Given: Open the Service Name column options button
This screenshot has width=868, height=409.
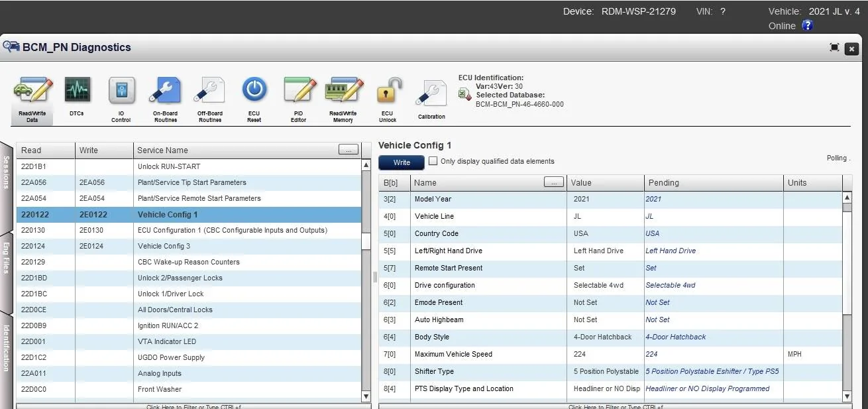Looking at the screenshot, I should coord(349,150).
